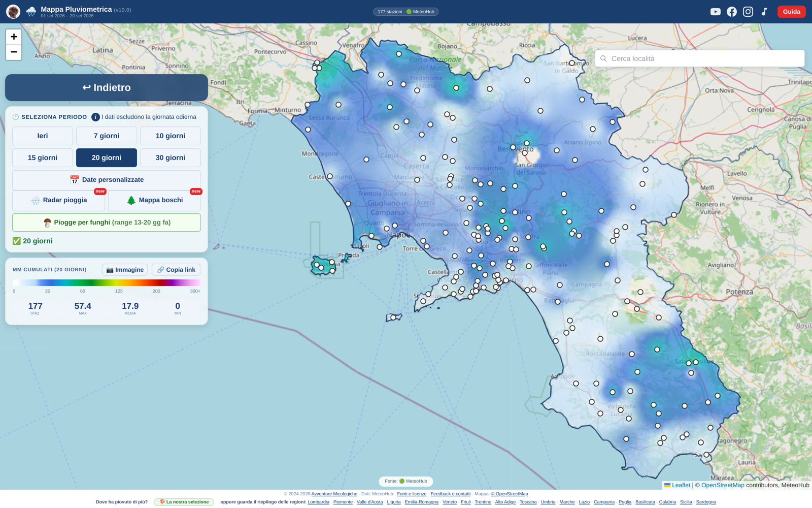Click the rainfall color scale bar
The image size is (812, 508).
pos(107,282)
